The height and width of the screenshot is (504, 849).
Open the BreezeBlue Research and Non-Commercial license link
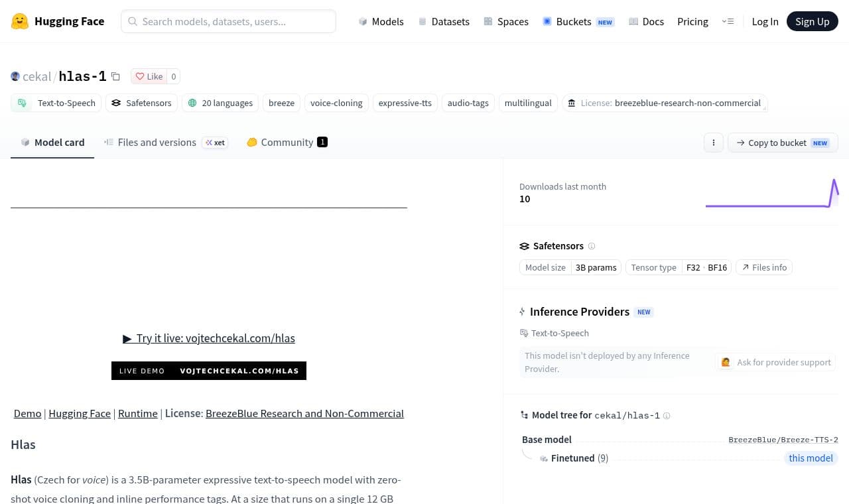click(304, 413)
